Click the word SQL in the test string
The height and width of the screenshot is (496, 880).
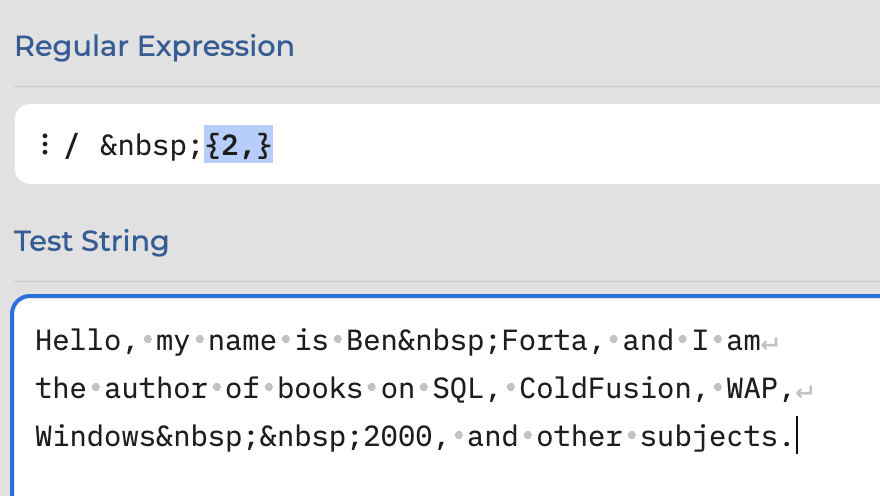click(x=458, y=389)
